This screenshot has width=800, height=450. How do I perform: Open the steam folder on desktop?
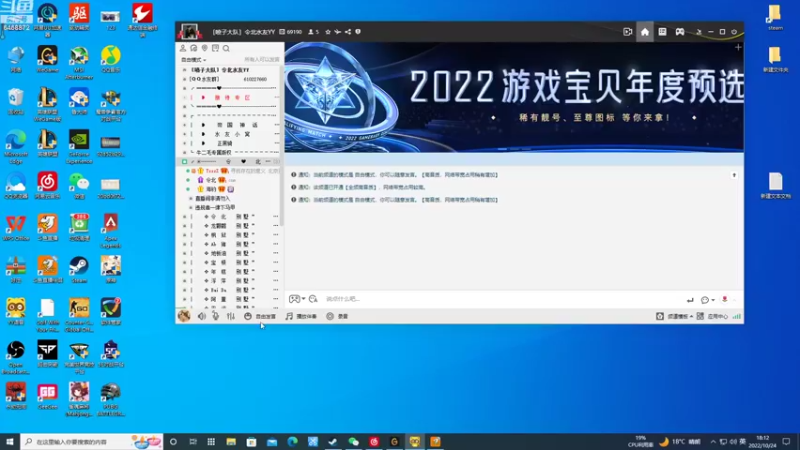point(775,17)
